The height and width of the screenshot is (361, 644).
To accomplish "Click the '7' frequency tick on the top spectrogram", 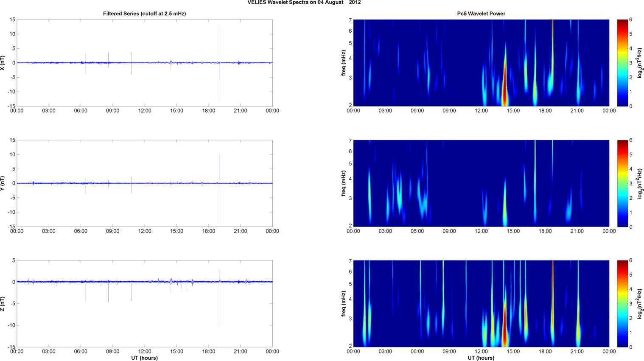I will [x=350, y=20].
